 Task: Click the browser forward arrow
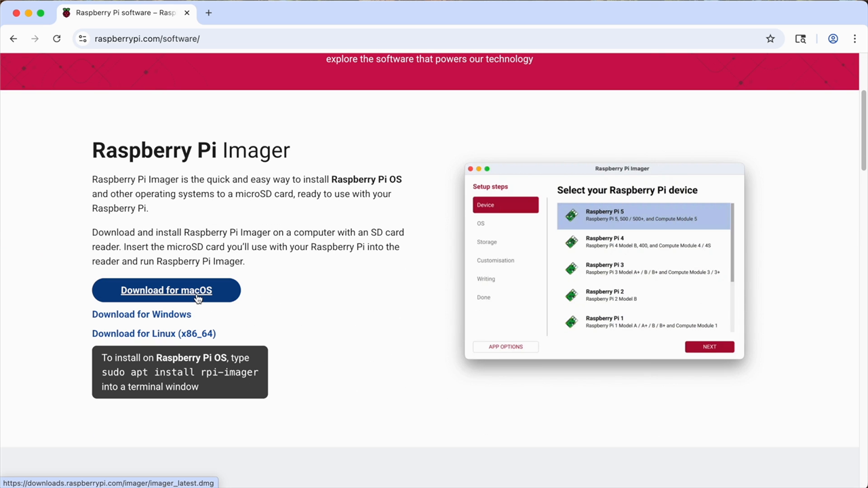35,39
